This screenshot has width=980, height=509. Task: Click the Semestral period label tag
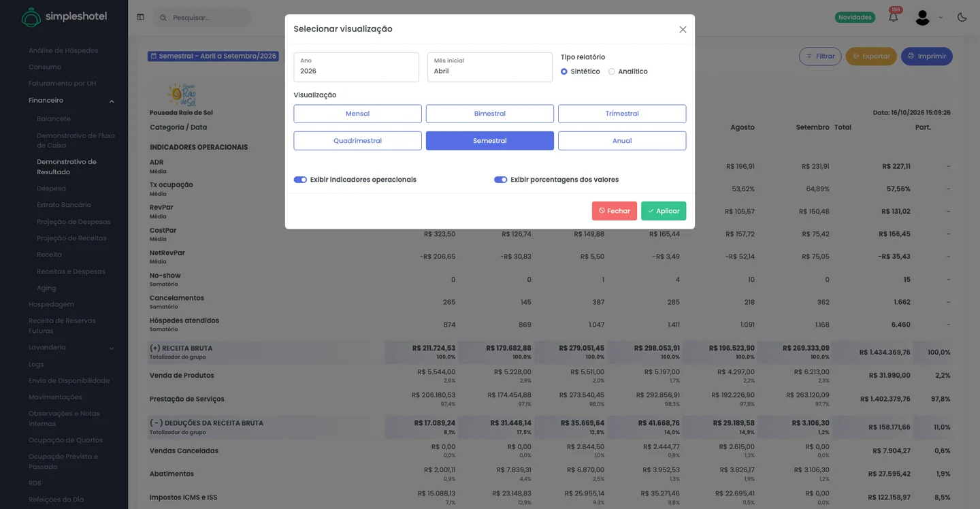(x=214, y=56)
